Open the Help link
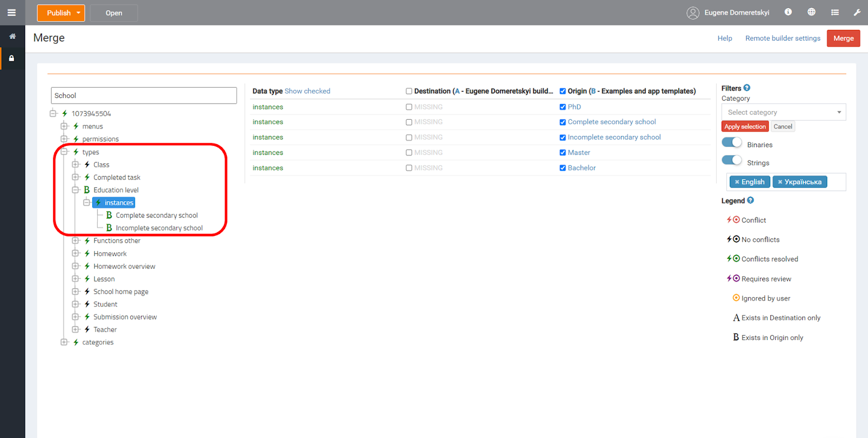The image size is (868, 438). pyautogui.click(x=725, y=38)
